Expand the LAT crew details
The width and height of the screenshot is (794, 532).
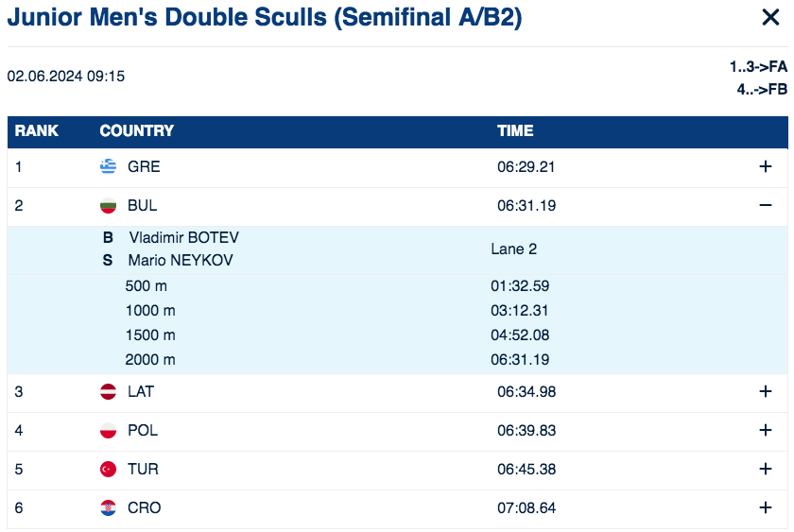click(766, 391)
